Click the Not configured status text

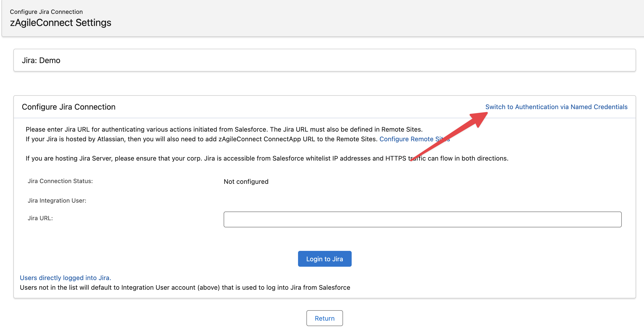246,182
